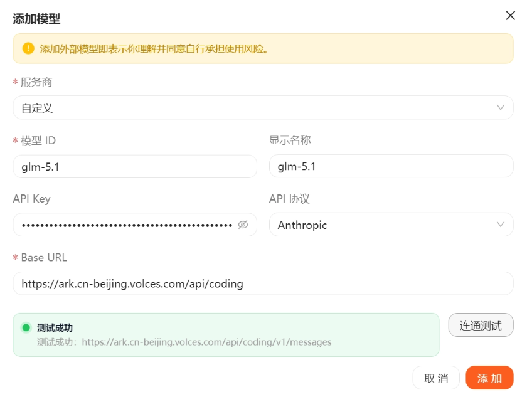Click into the masked API Key field
The height and width of the screenshot is (397, 532).
pos(125,225)
